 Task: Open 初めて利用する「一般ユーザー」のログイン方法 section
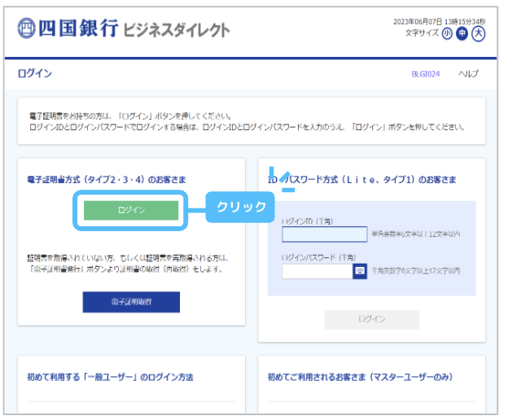110,377
